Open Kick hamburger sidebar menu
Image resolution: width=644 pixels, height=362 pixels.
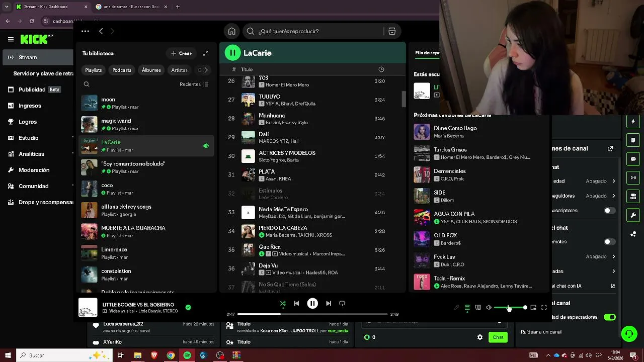point(11,39)
